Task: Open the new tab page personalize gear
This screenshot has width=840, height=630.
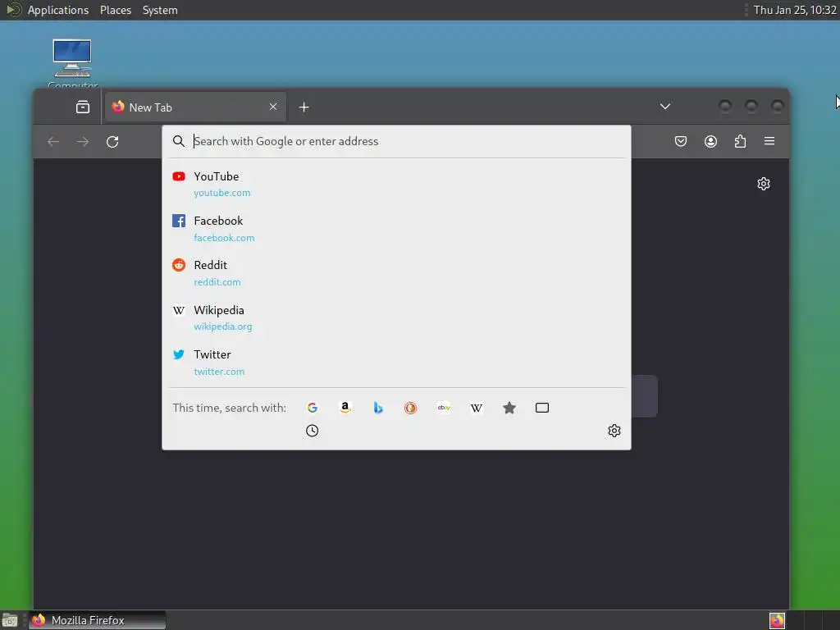Action: pos(764,184)
